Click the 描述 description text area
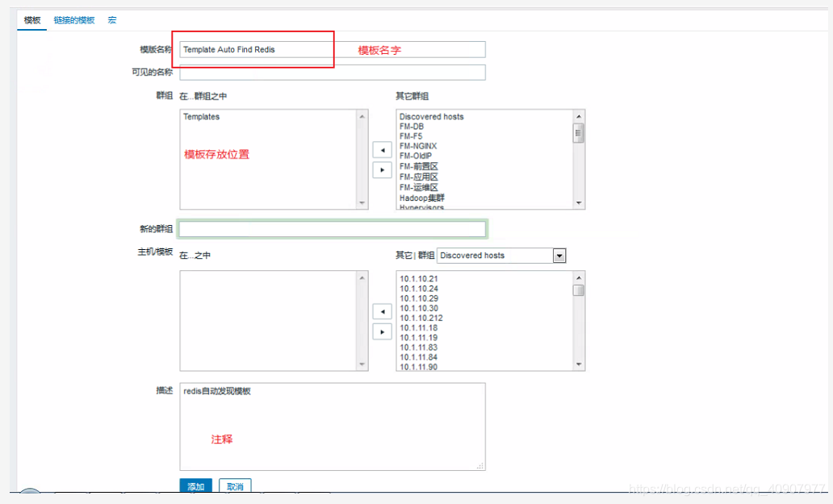The height and width of the screenshot is (504, 833). click(x=333, y=427)
